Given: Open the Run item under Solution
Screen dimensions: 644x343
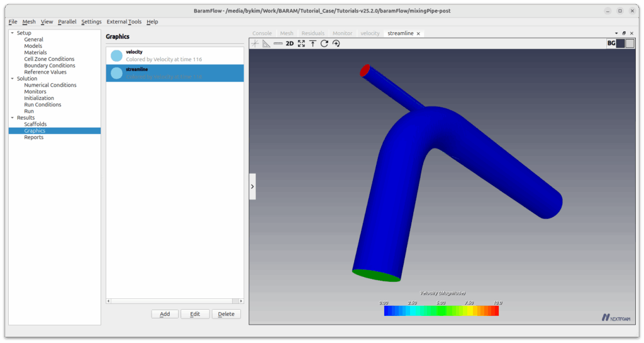Looking at the screenshot, I should tap(29, 111).
